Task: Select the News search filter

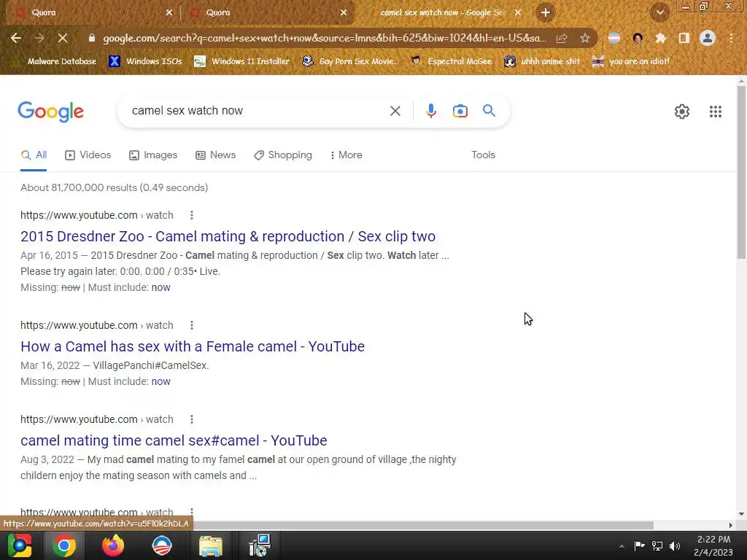Action: click(216, 155)
